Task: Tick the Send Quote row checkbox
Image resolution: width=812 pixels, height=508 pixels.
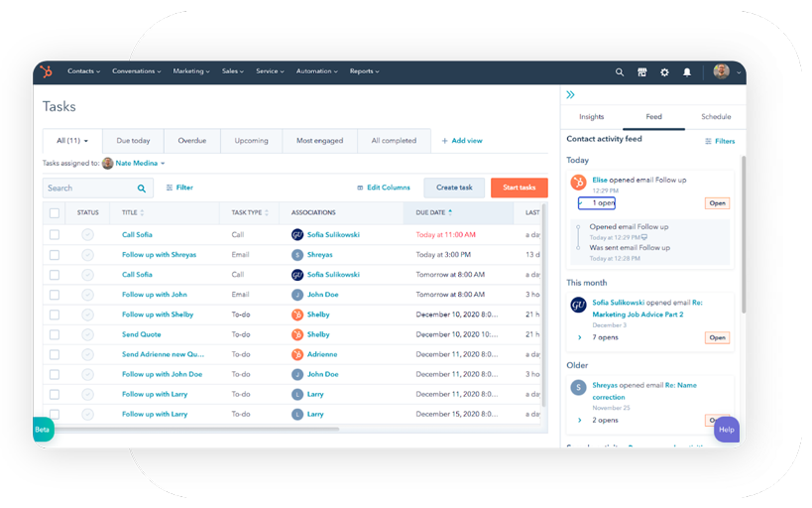Action: click(x=55, y=334)
